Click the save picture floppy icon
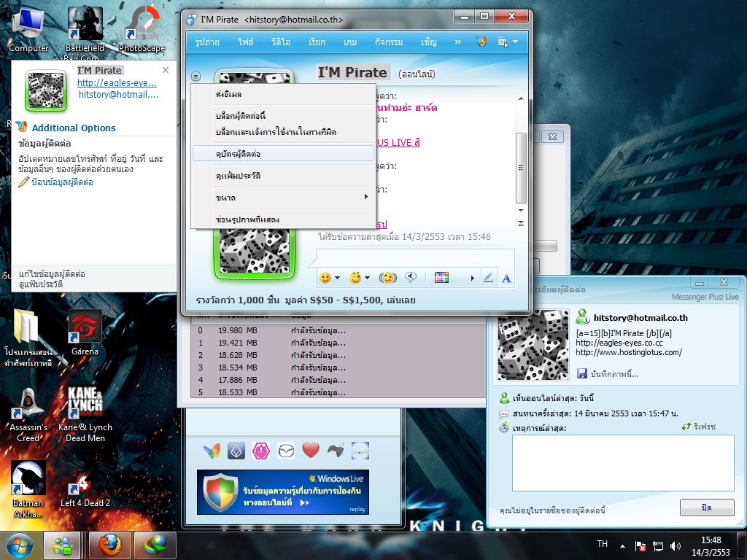This screenshot has height=560, width=747. click(581, 373)
